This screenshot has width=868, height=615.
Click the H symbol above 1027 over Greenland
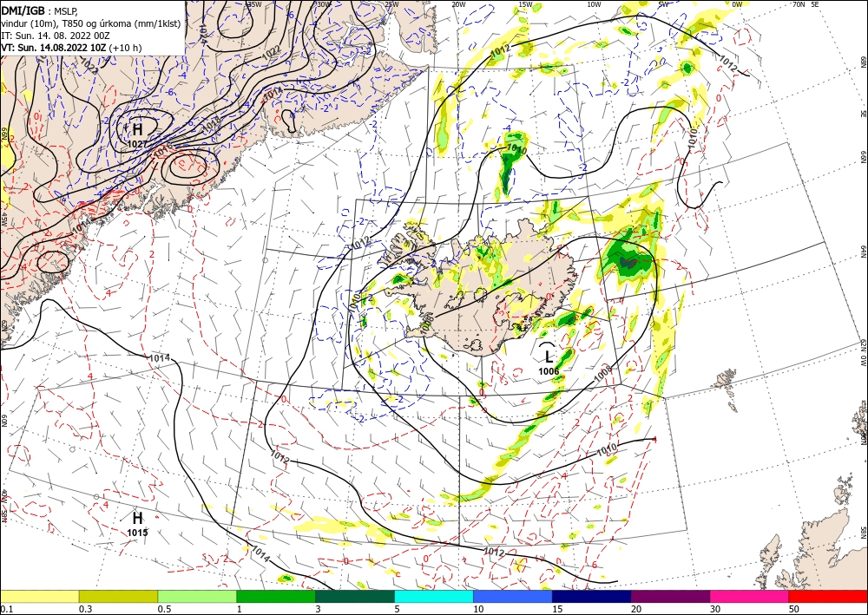click(137, 129)
